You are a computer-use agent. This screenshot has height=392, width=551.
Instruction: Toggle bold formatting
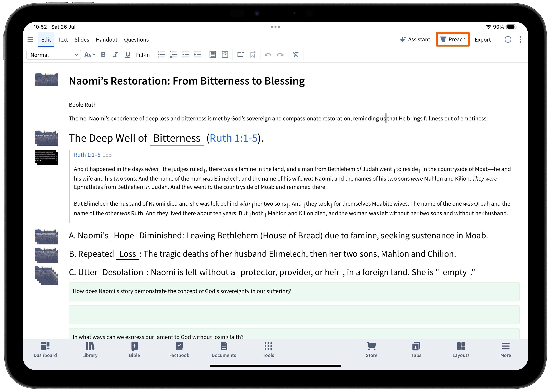(103, 55)
